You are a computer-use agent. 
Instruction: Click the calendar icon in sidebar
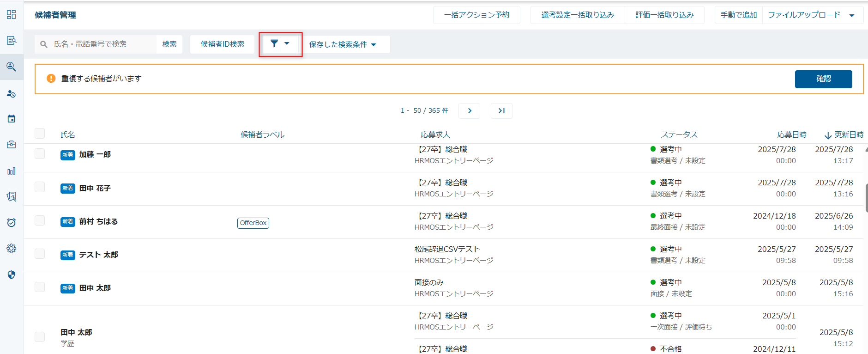click(x=12, y=119)
